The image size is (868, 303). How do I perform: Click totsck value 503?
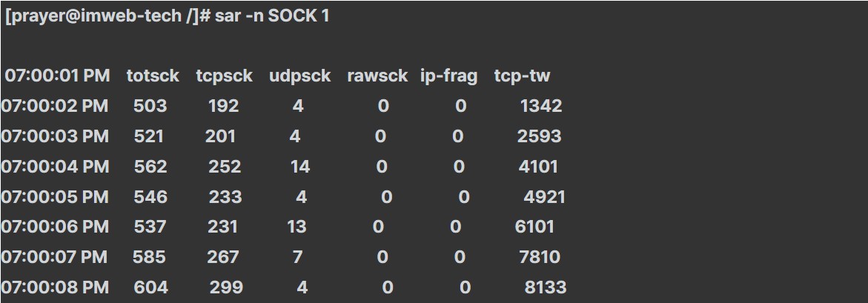150,106
